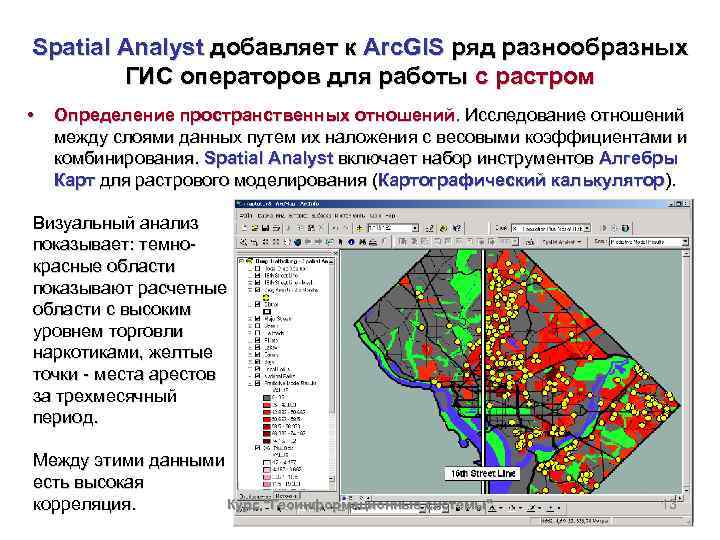This screenshot has height=540, width=720.
Task: Click the coordinates readout in status bar
Action: tap(576, 521)
